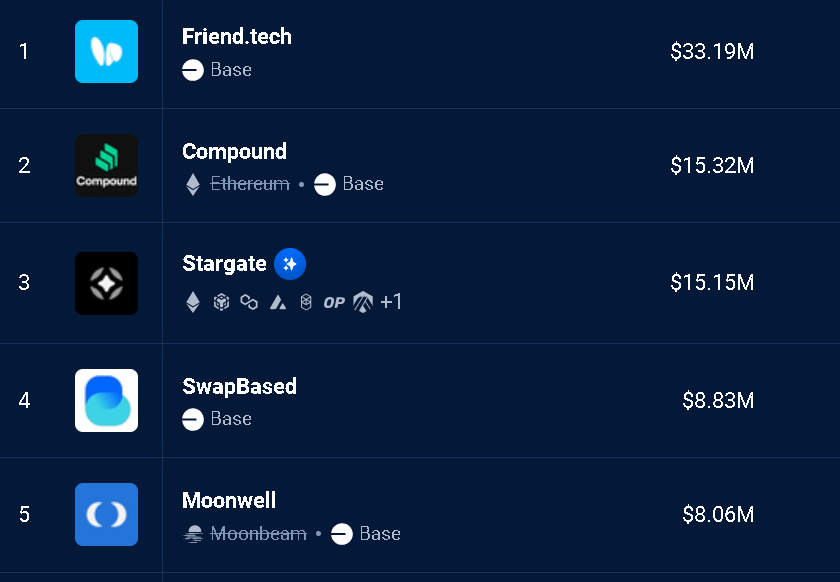Click the Compound app logo
Screen dimensions: 840x582
[107, 166]
